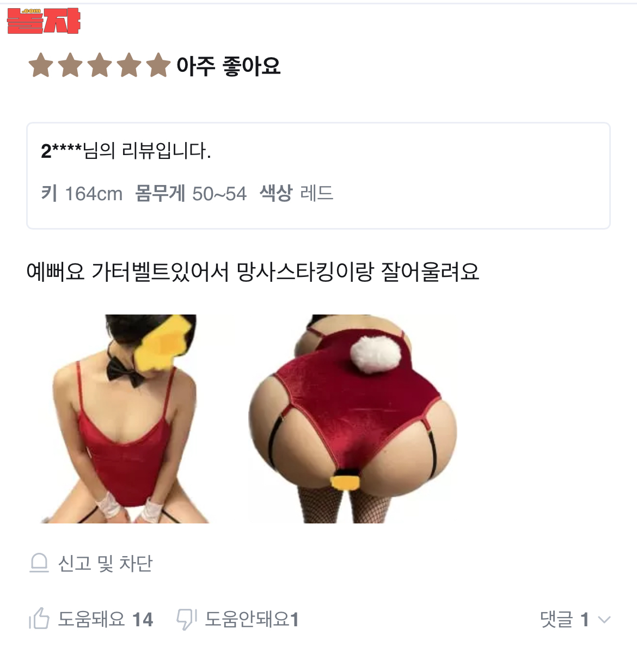Open the 댓글 comments section
This screenshot has width=637, height=672.
coord(556,619)
